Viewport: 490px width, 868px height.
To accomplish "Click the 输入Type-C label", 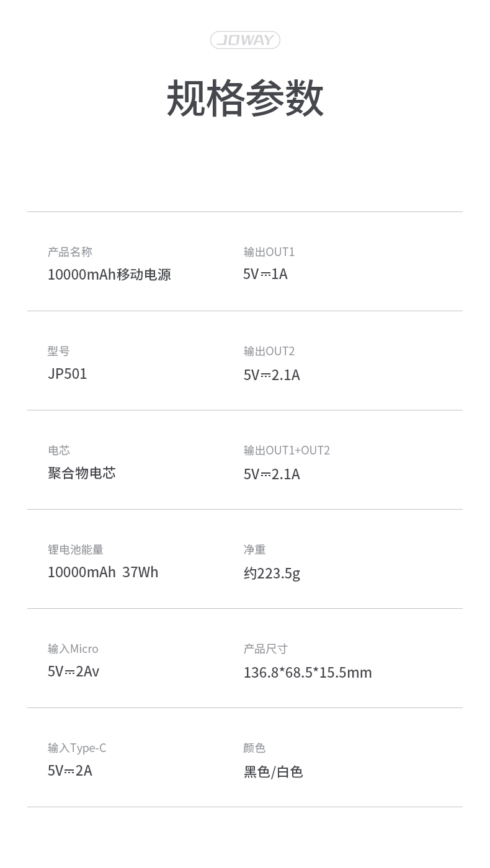I will coord(77,748).
